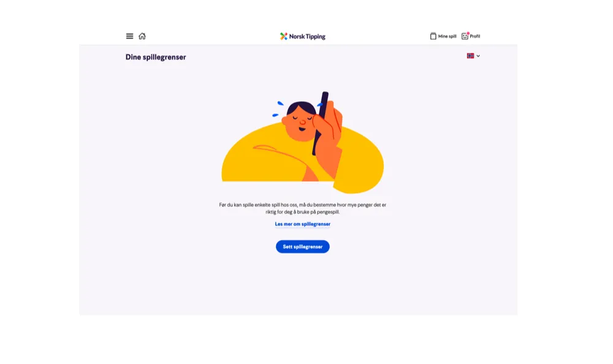Expand the language chevron beside the flag

(x=478, y=56)
